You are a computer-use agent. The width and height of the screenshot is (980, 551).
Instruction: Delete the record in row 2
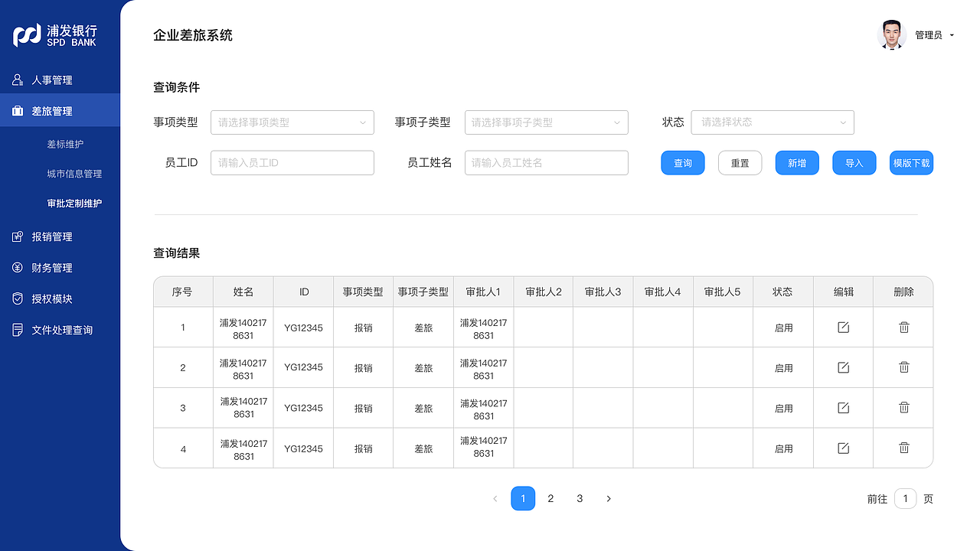903,367
